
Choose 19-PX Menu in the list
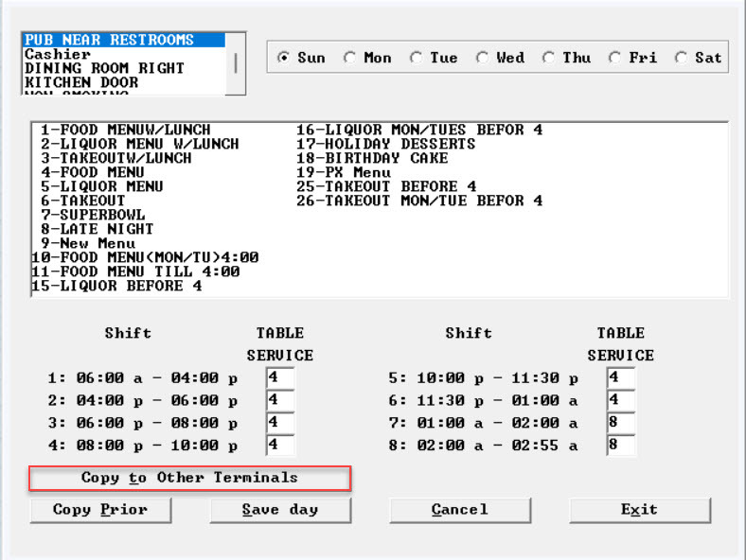tap(344, 172)
